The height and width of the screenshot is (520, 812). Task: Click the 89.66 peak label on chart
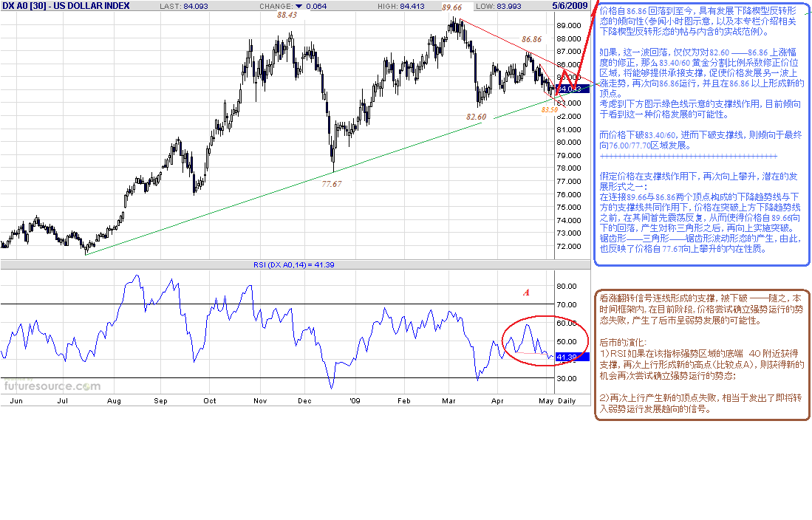451,7
